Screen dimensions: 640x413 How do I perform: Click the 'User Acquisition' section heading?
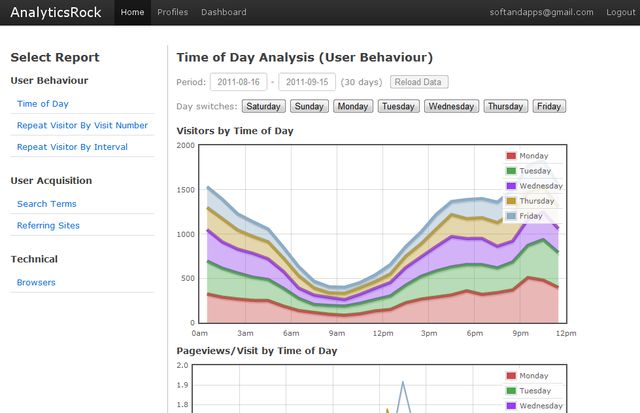pos(51,180)
